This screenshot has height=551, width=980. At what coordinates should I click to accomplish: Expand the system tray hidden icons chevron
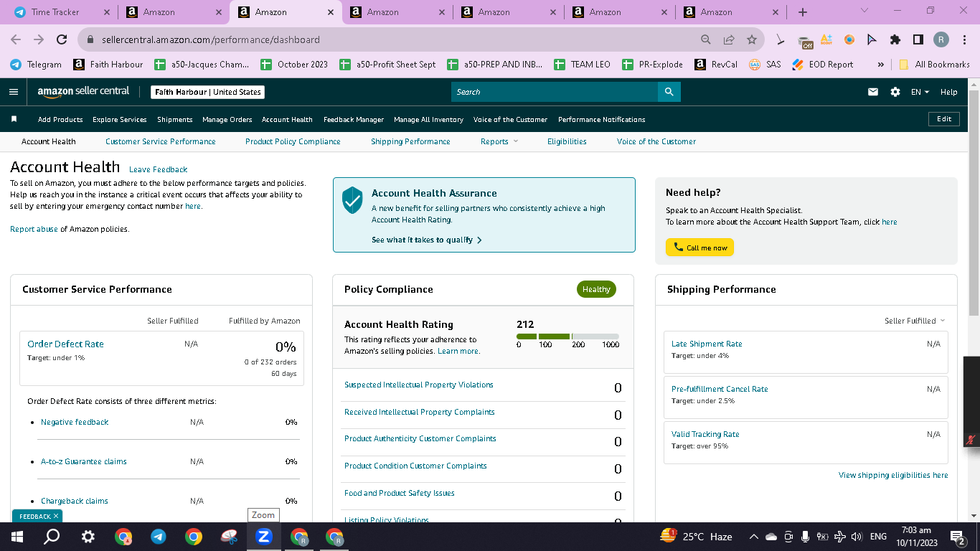pyautogui.click(x=753, y=537)
